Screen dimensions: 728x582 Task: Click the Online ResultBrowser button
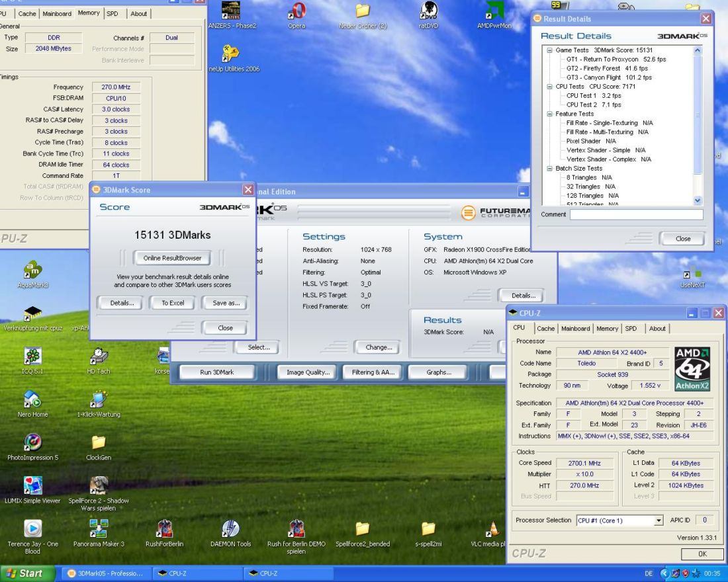click(172, 257)
